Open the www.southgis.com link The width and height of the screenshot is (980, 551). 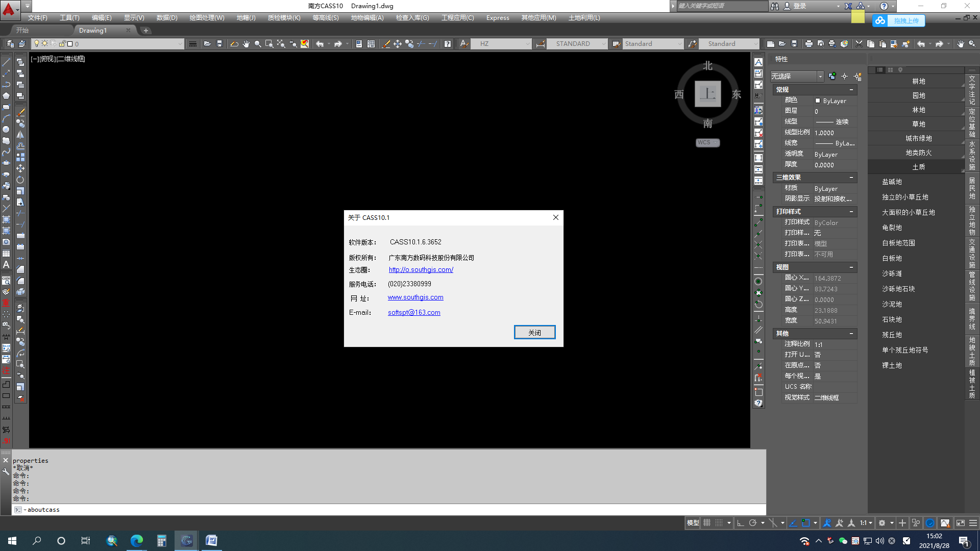point(415,297)
